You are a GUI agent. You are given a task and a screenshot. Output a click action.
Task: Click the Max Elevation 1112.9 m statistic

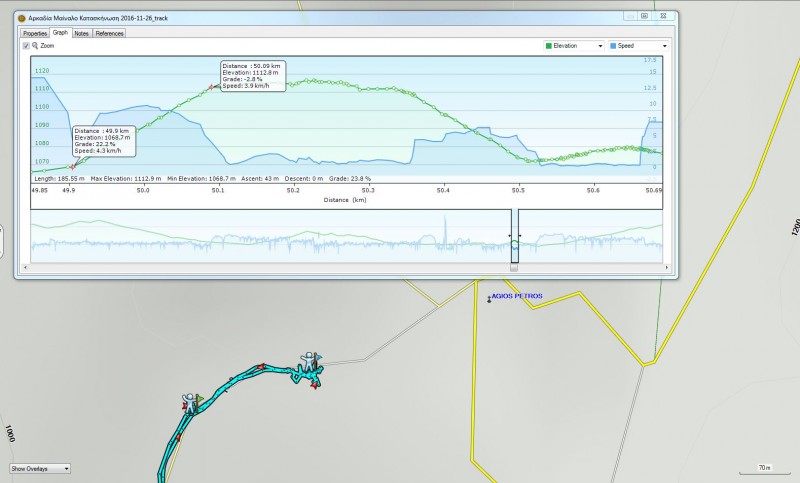click(126, 179)
